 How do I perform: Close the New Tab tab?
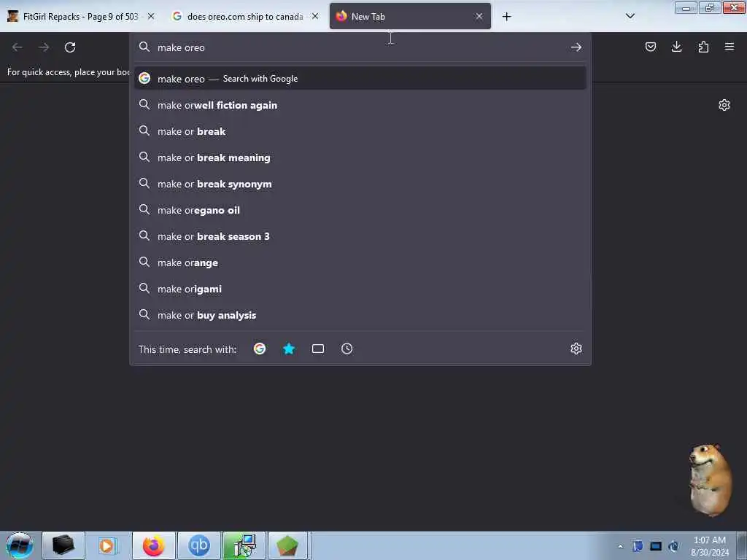(479, 16)
